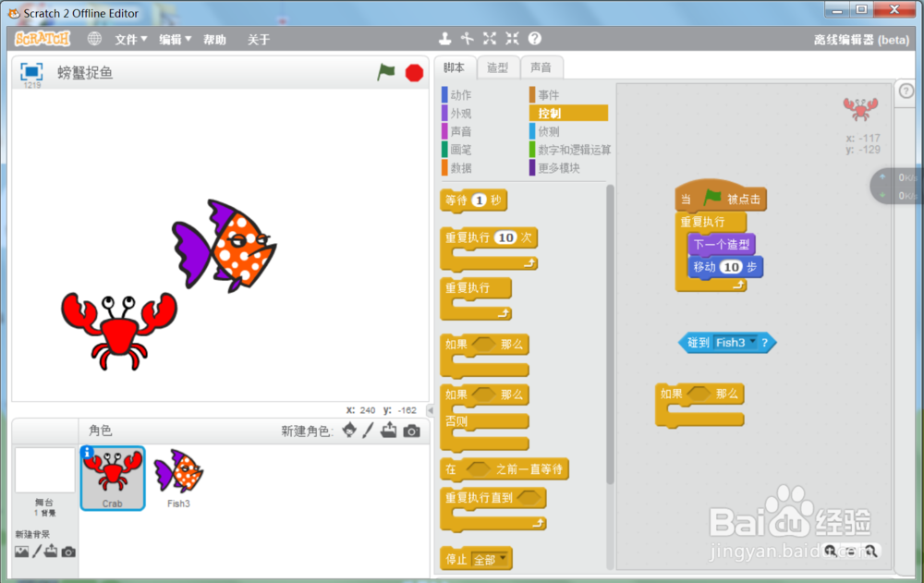This screenshot has width=924, height=583.
Task: Switch to the 造型 tab
Action: 497,67
